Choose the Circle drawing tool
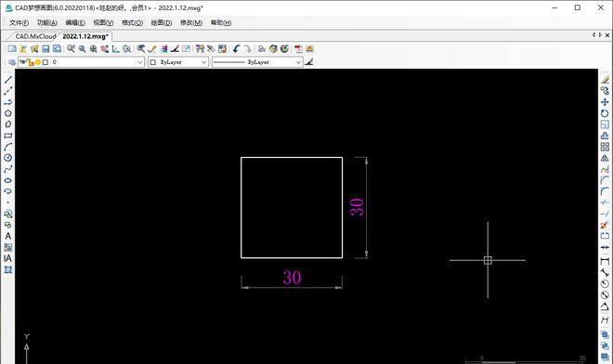Screen dimensions: 613x364 coord(7,158)
